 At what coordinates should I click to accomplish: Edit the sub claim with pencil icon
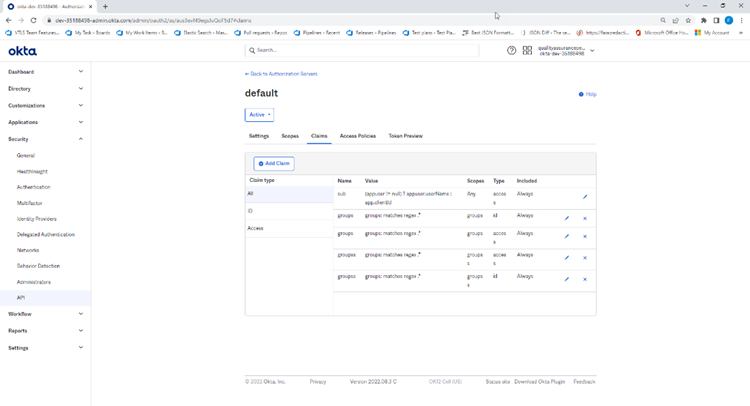(585, 197)
